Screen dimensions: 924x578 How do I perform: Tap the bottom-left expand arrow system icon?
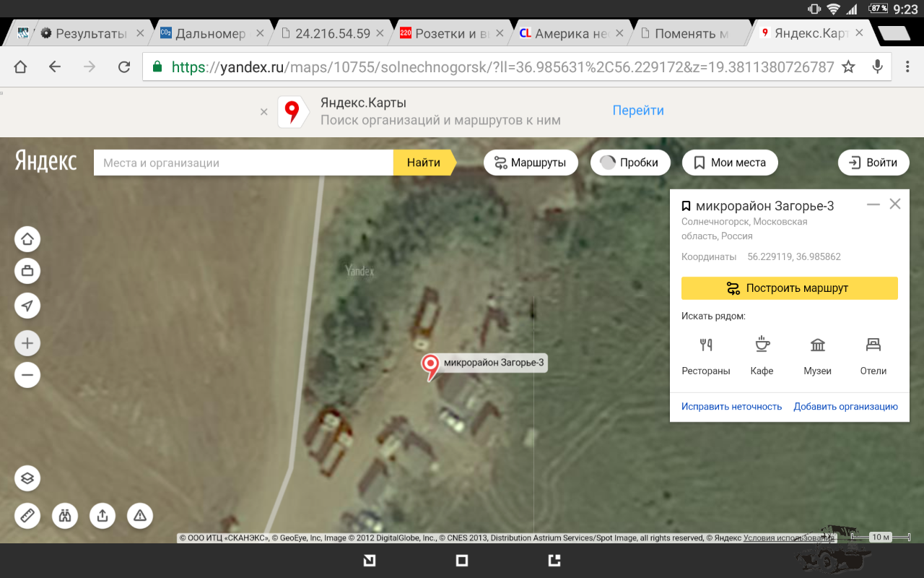pos(369,560)
